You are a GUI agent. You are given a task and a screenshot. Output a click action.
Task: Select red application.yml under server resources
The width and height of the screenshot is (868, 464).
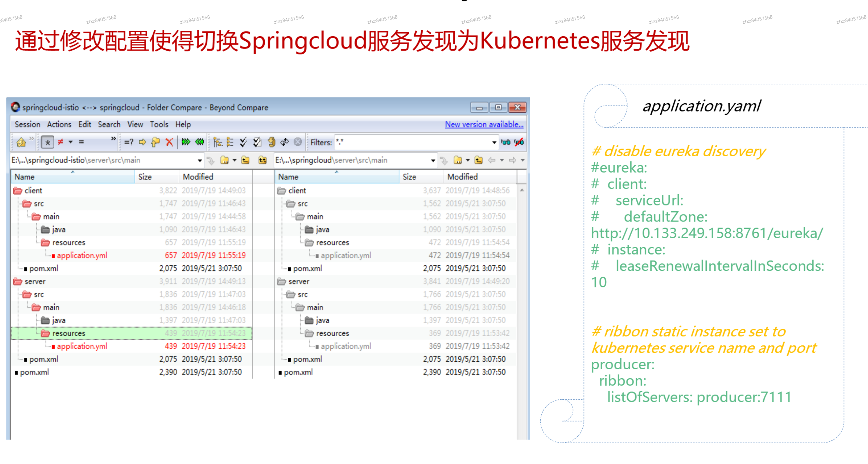pyautogui.click(x=82, y=346)
